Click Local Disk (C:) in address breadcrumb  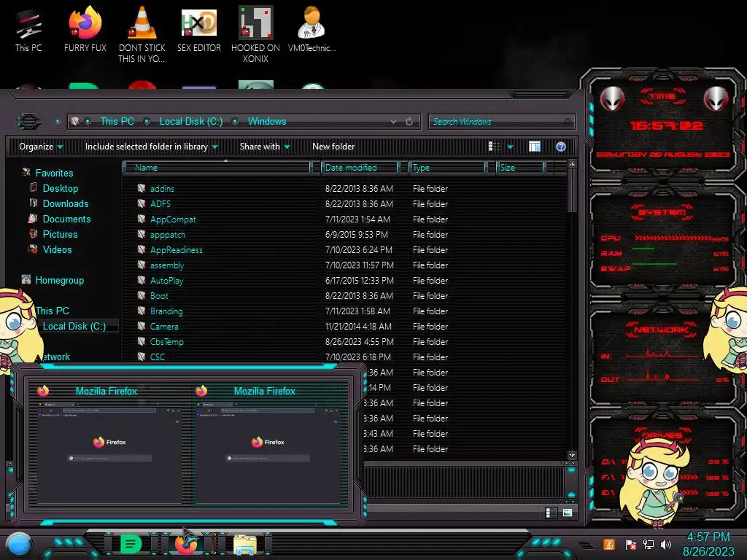(x=191, y=122)
